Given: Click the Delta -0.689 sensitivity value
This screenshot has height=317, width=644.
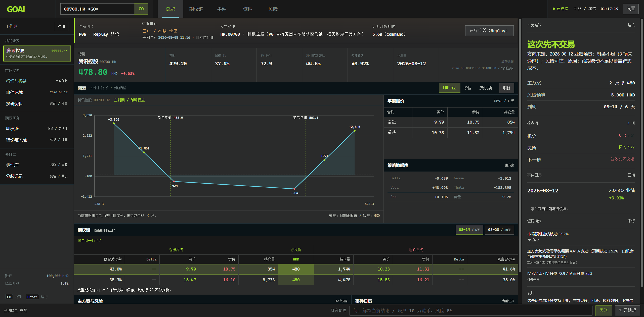Looking at the screenshot, I should coord(441,178).
